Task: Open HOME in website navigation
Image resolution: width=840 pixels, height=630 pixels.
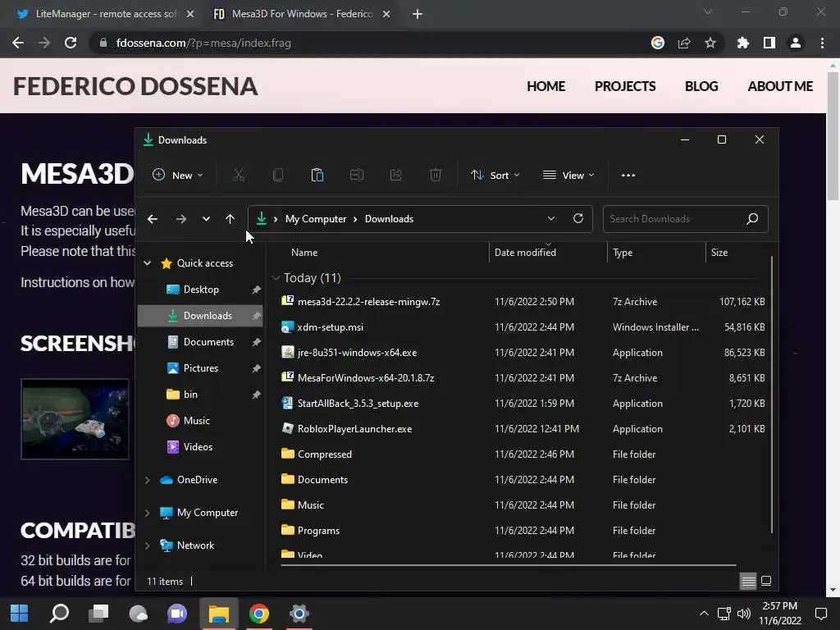Action: tap(546, 86)
